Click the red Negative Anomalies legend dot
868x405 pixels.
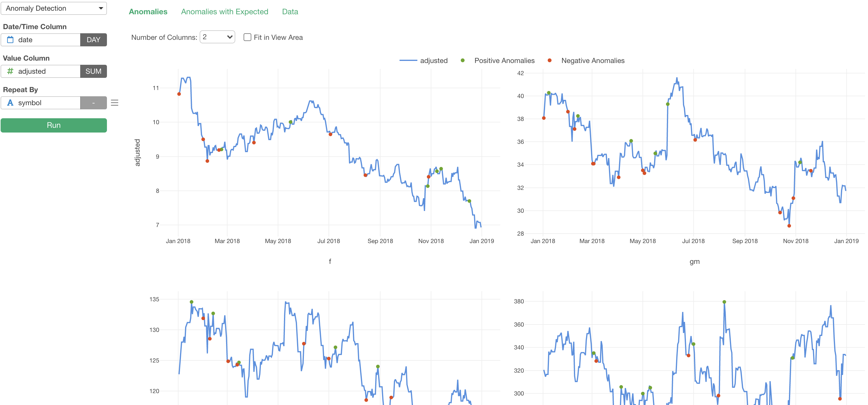coord(550,61)
